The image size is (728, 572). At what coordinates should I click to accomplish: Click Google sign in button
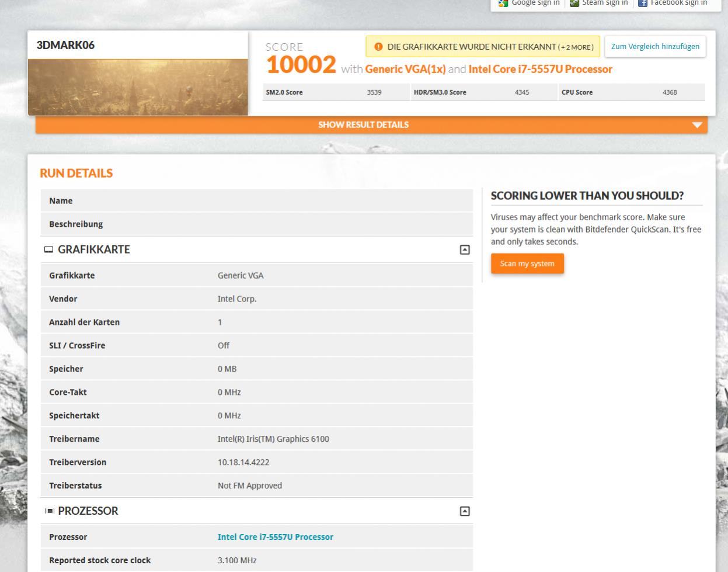point(529,3)
